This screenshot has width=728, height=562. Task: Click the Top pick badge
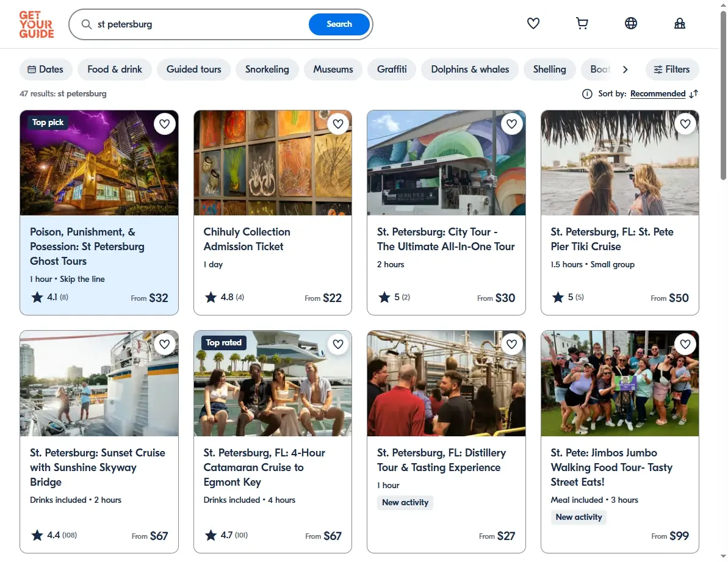48,123
